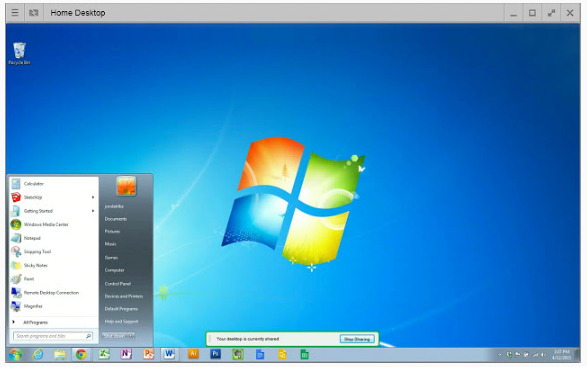Open Help and Support

(x=121, y=321)
